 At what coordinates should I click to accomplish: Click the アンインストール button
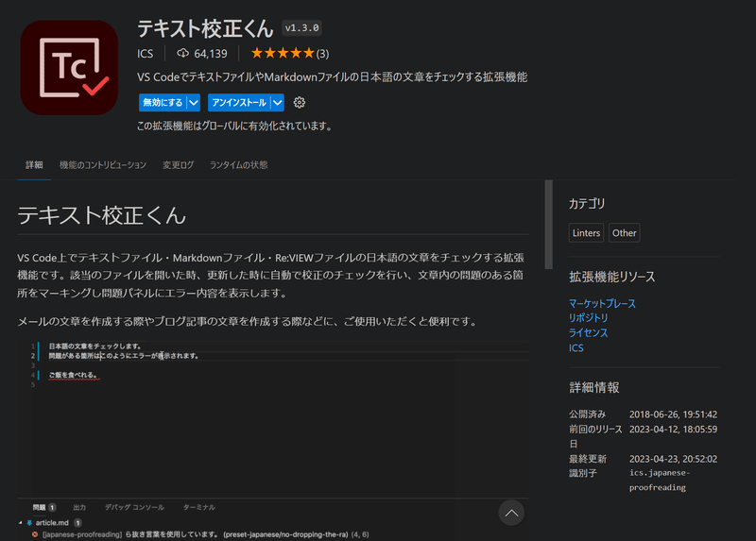pyautogui.click(x=239, y=103)
